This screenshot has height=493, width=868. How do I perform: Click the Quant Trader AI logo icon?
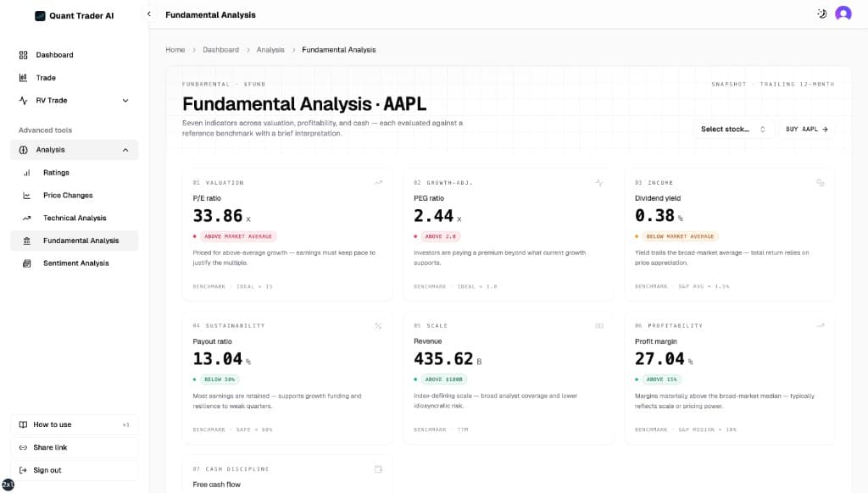click(x=41, y=14)
